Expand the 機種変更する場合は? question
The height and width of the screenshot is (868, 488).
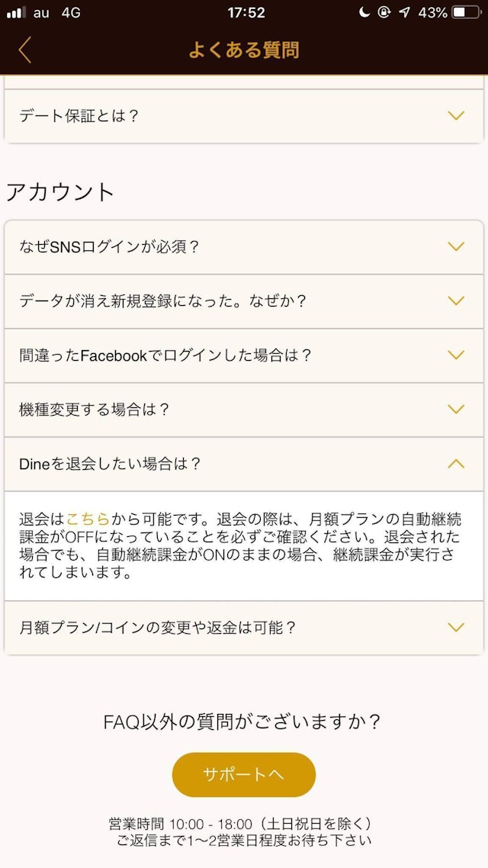(244, 410)
